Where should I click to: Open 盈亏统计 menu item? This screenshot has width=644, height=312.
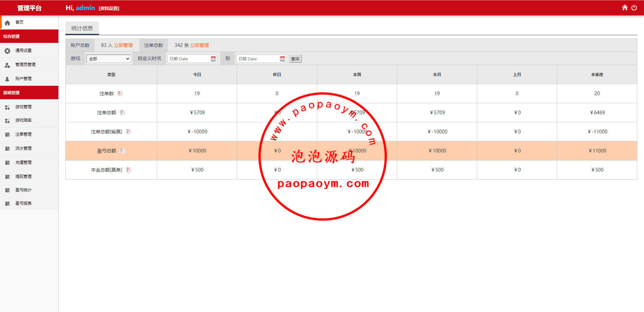pyautogui.click(x=29, y=190)
